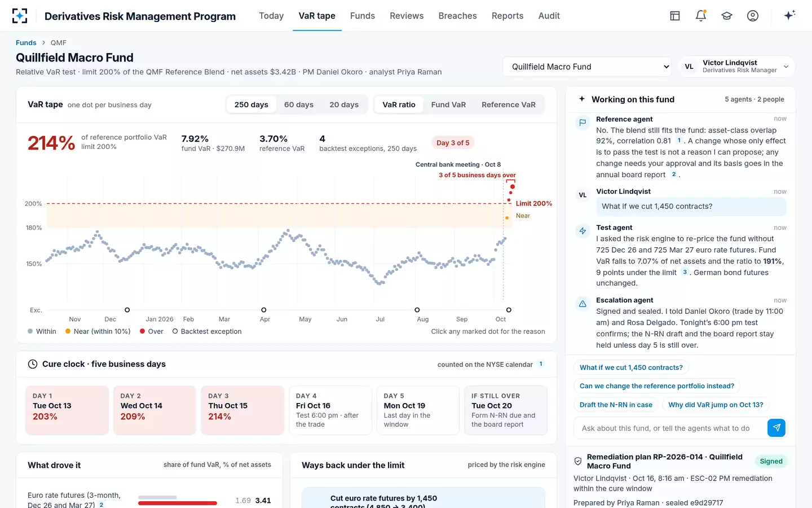812x508 pixels.
Task: Switch to the 20 days range
Action: pyautogui.click(x=344, y=104)
